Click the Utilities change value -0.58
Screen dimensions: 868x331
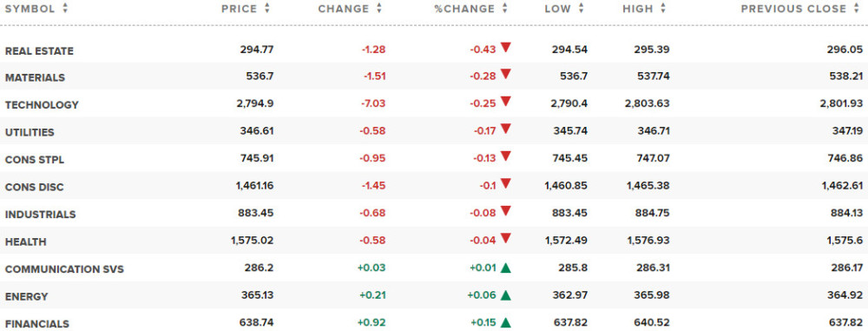coord(373,132)
